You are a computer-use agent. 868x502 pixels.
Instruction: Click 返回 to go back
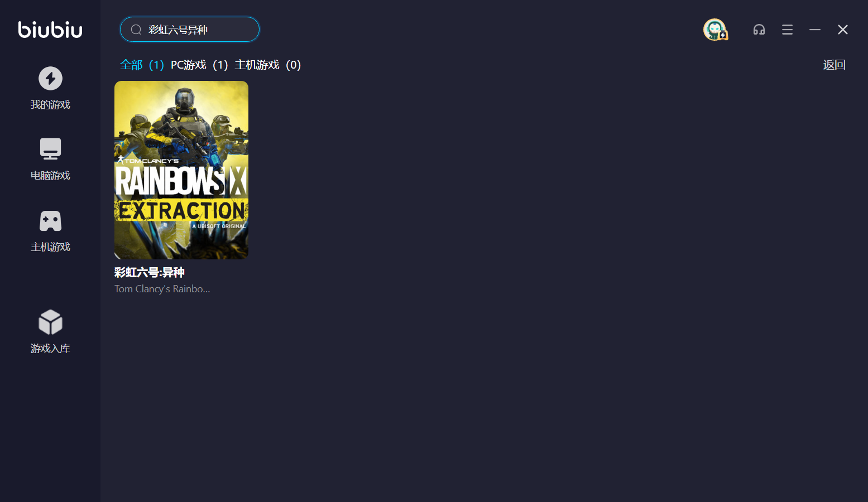point(834,65)
